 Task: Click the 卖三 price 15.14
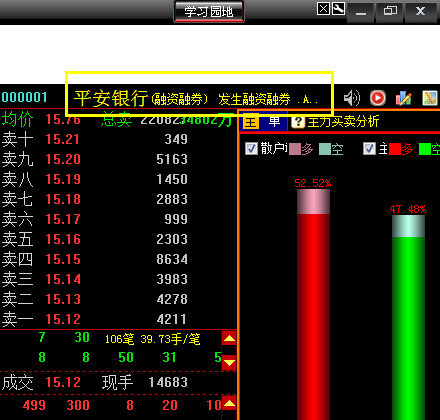pos(63,279)
